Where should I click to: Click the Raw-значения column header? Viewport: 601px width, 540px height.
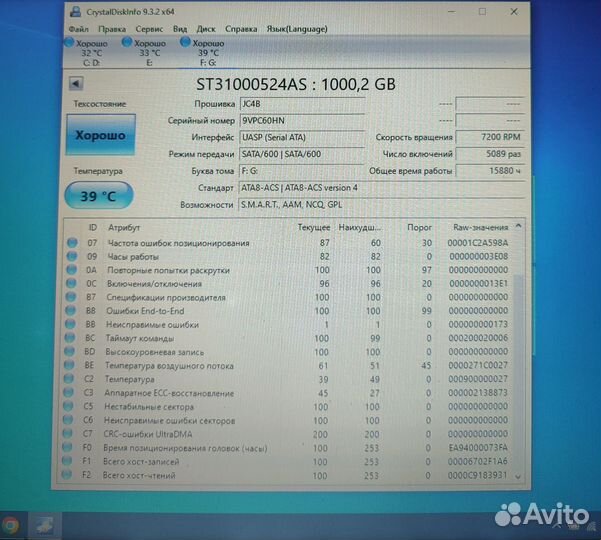[481, 228]
